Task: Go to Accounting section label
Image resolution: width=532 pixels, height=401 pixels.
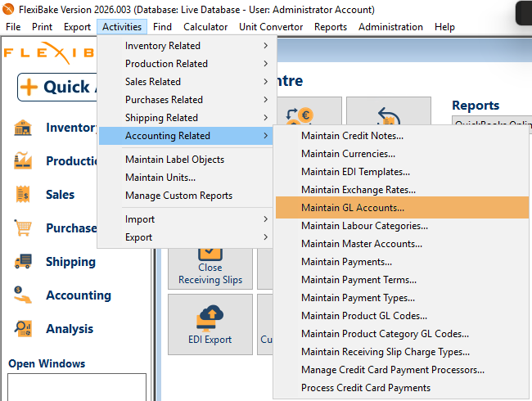Action: click(x=79, y=295)
